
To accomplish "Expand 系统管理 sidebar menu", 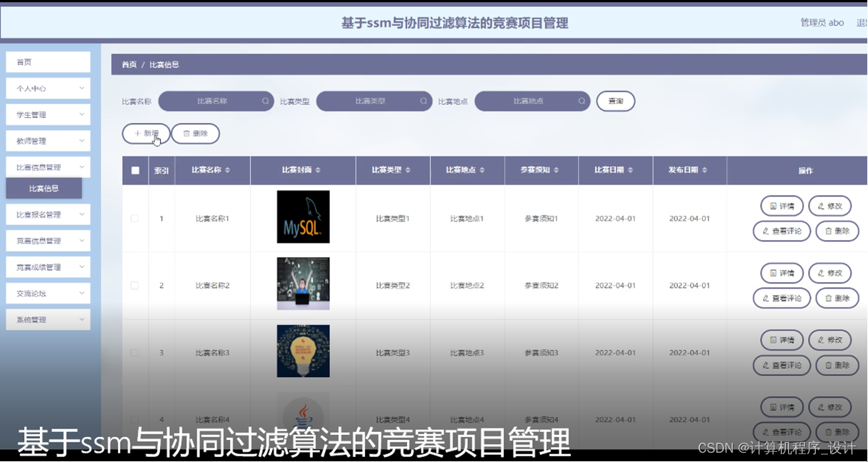I will (x=48, y=320).
